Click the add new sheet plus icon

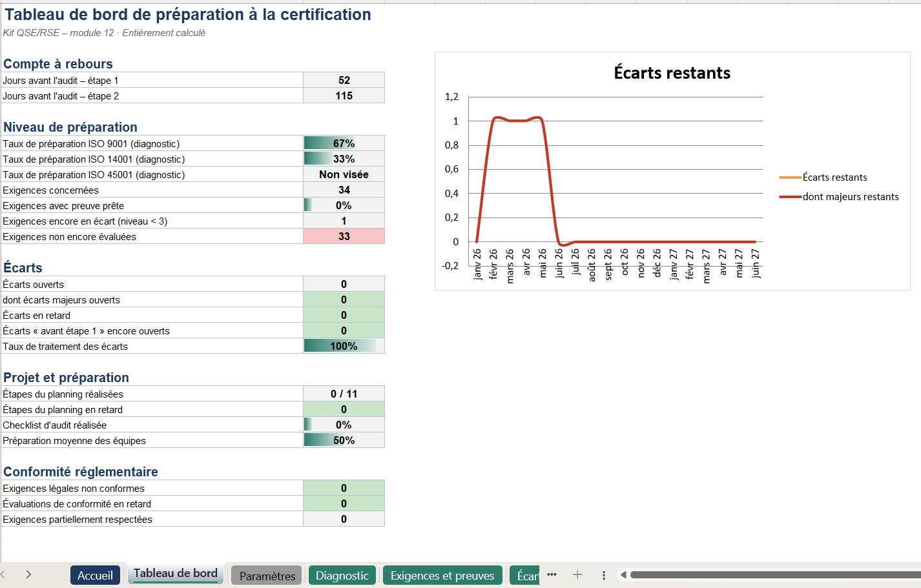(x=577, y=574)
